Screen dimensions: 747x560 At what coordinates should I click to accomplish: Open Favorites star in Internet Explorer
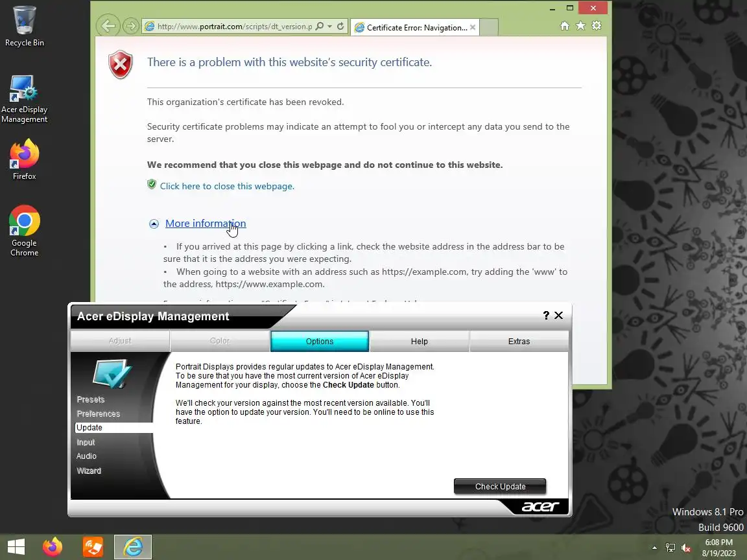[x=580, y=26]
